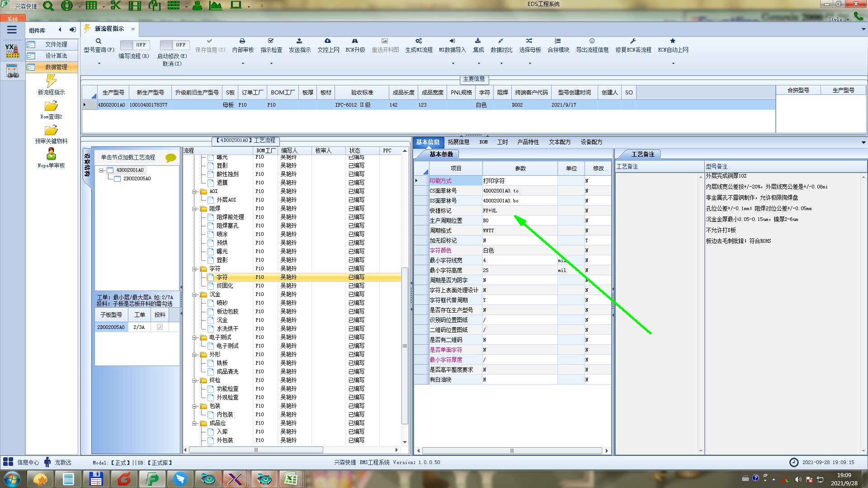Viewport: 868px width, 488px height.
Task: Click the 集成 download icon
Action: [478, 41]
